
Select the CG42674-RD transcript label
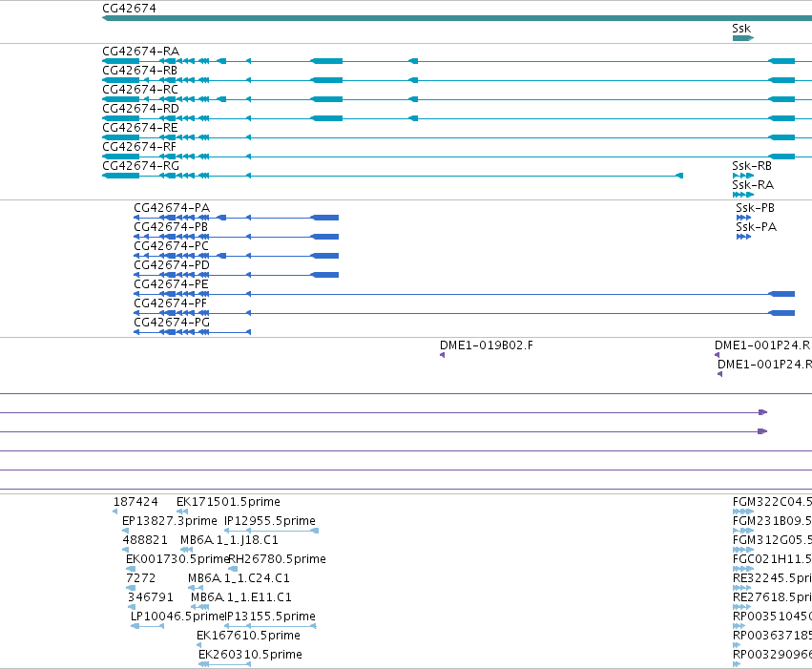tap(141, 109)
